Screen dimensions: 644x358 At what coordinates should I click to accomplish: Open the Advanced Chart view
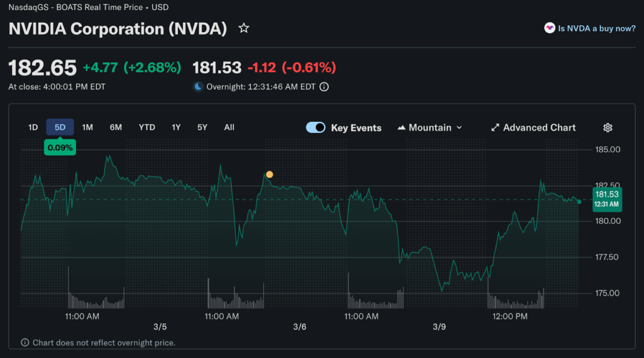(539, 127)
